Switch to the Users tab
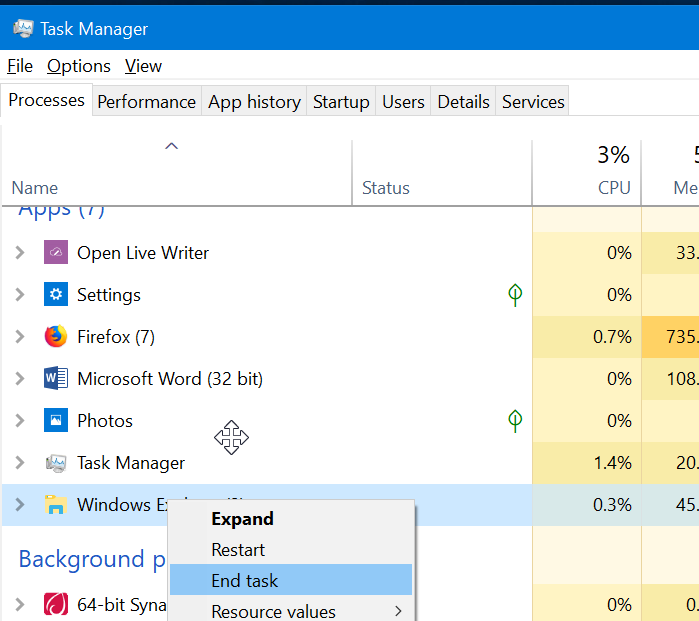This screenshot has width=699, height=621. (403, 102)
